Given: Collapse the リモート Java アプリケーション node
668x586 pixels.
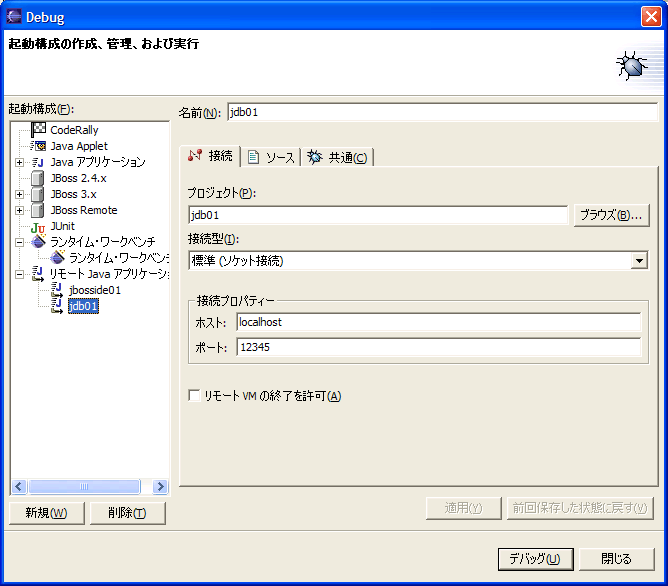Looking at the screenshot, I should pos(19,275).
